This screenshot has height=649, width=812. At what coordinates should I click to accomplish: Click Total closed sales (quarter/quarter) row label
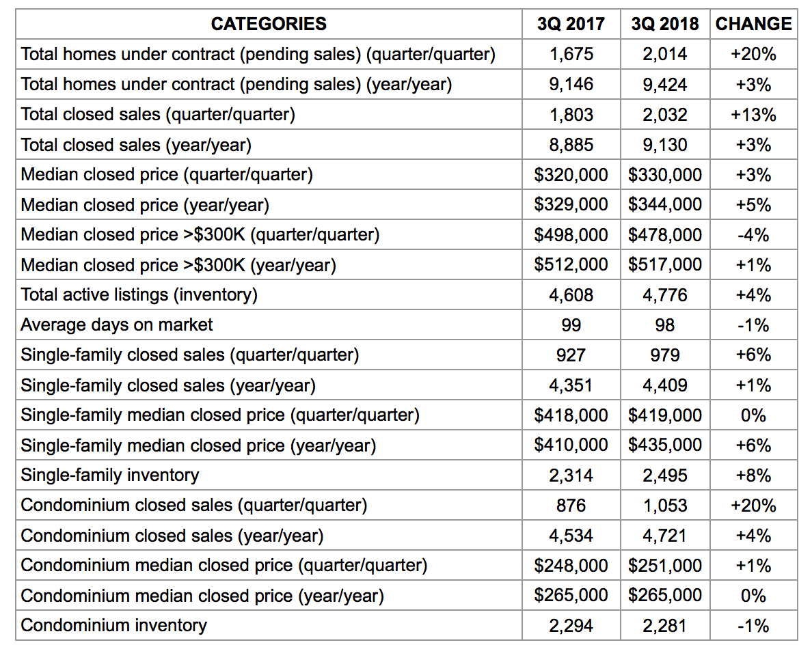(158, 114)
